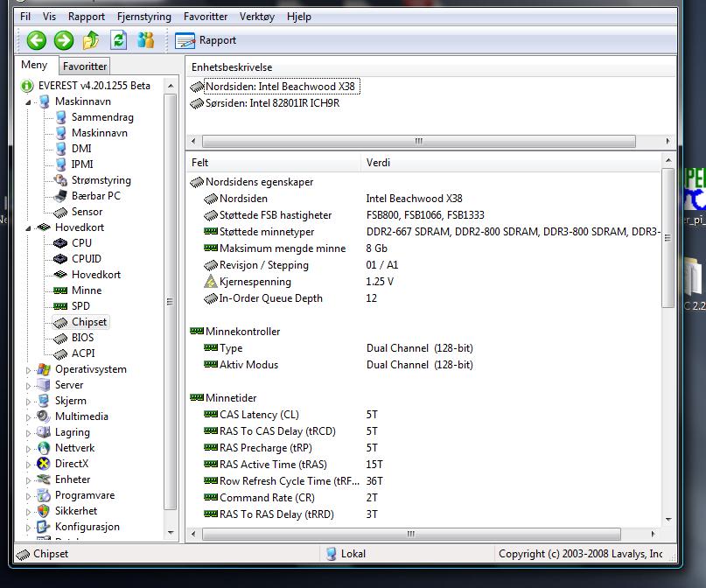Click the Lokal status bar entry

(x=346, y=554)
